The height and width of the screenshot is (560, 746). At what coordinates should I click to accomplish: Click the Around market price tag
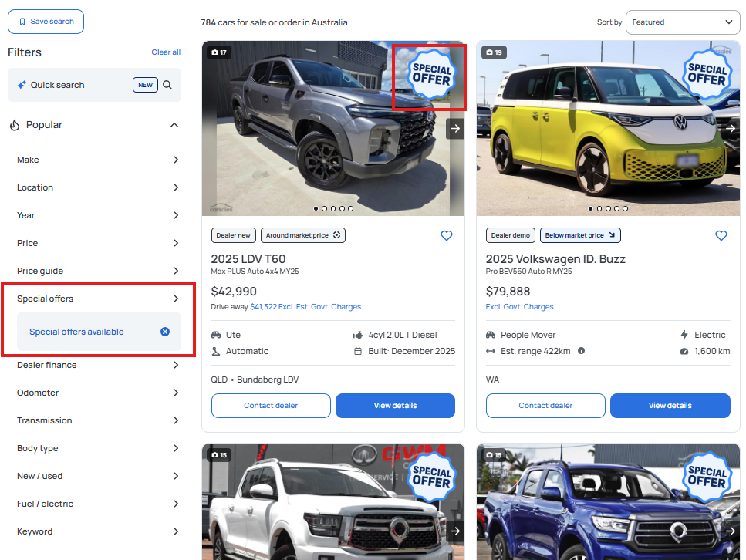click(x=302, y=235)
